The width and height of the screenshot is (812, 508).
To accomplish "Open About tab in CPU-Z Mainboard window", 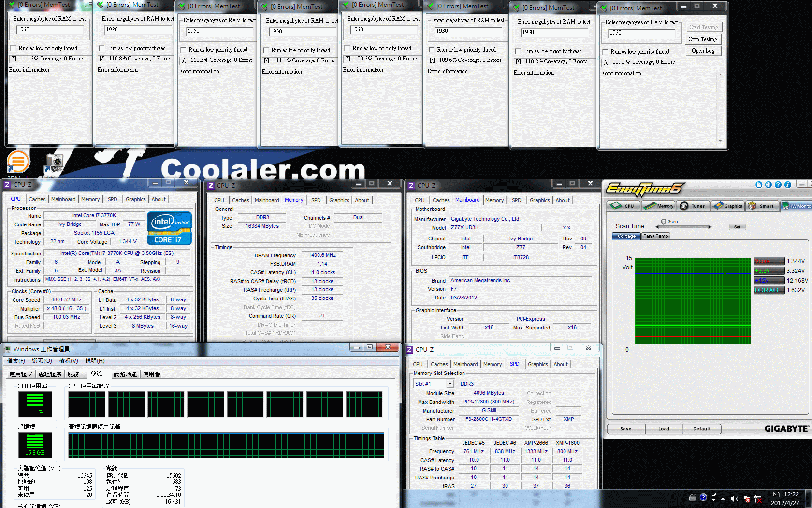I will pos(563,200).
